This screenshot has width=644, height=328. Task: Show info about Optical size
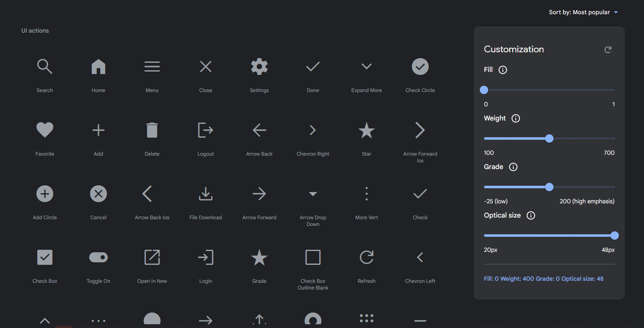tap(530, 215)
